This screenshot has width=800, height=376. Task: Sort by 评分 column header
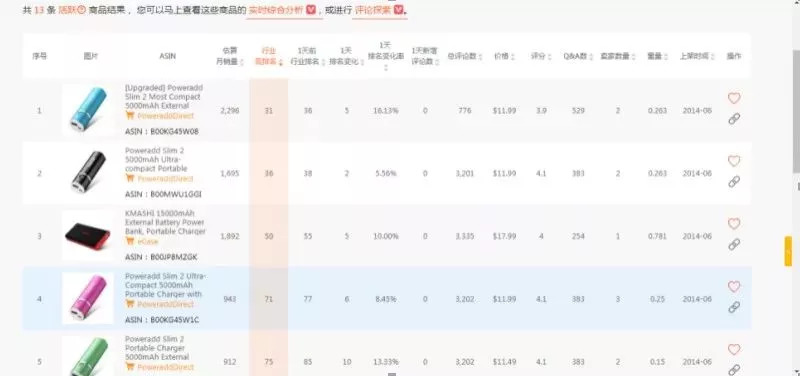541,57
